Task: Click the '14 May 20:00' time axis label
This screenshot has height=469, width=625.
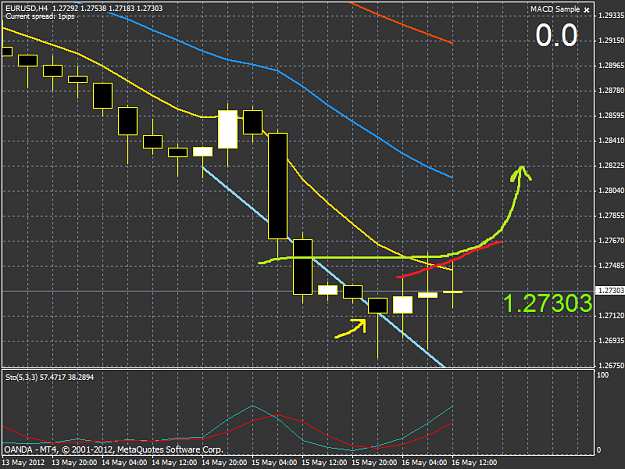Action: tap(224, 463)
